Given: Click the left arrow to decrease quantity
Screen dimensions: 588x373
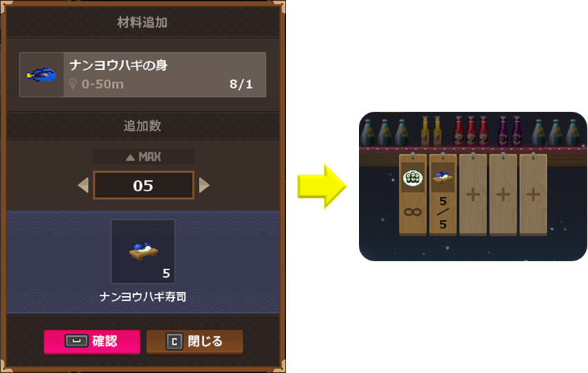Looking at the screenshot, I should click(x=83, y=185).
